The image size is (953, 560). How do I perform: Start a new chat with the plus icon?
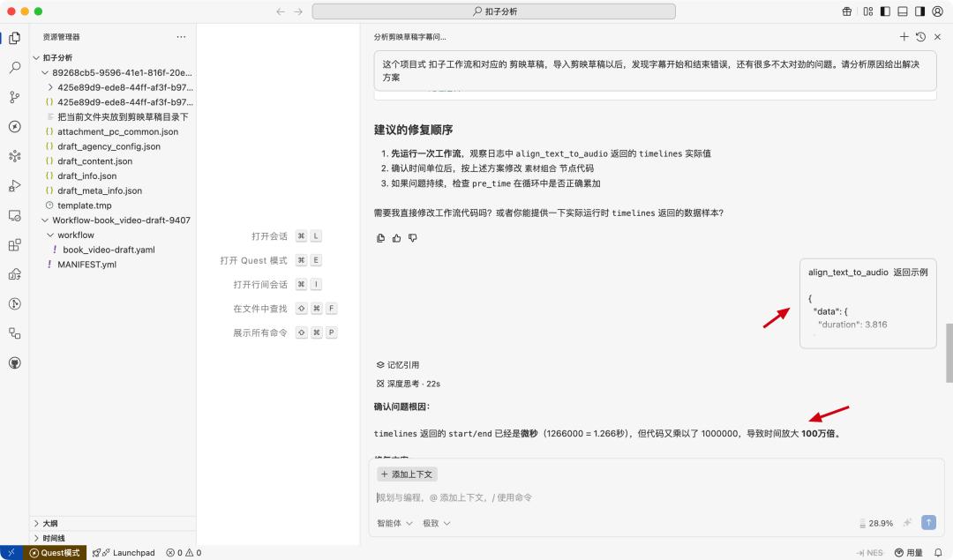coord(904,36)
